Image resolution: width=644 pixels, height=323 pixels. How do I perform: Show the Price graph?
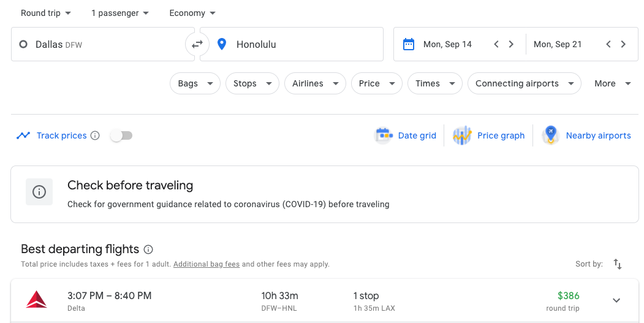click(488, 135)
